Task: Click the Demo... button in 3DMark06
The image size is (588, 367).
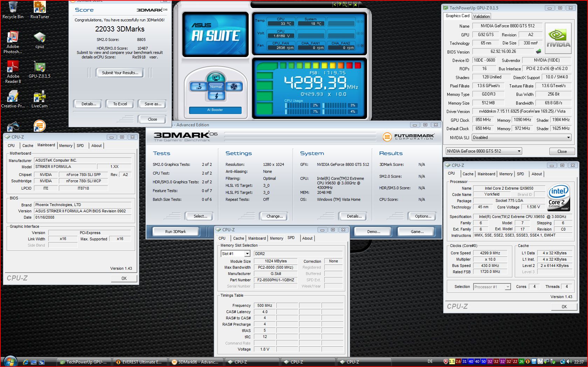Action: coord(374,232)
